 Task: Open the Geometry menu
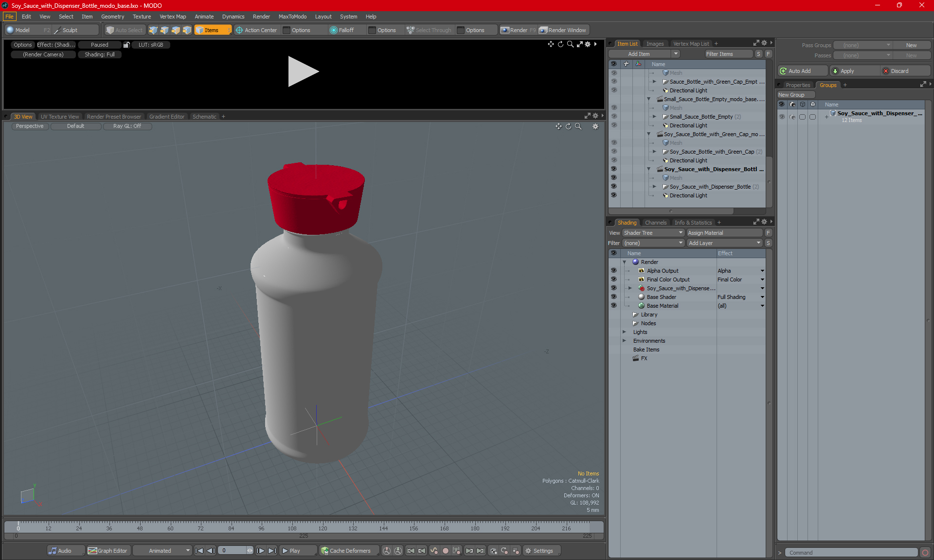[x=112, y=17]
